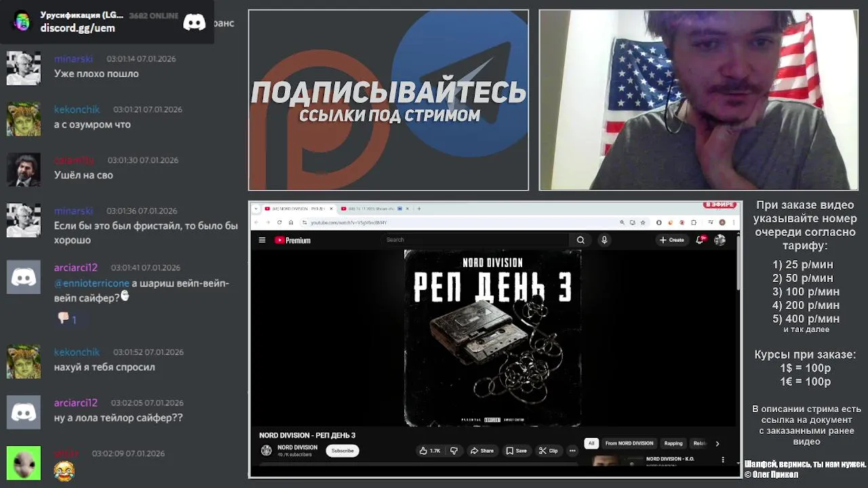Click username kekonchik above 'нахуй я тебя спросил'
This screenshot has height=488, width=868.
[x=77, y=352]
